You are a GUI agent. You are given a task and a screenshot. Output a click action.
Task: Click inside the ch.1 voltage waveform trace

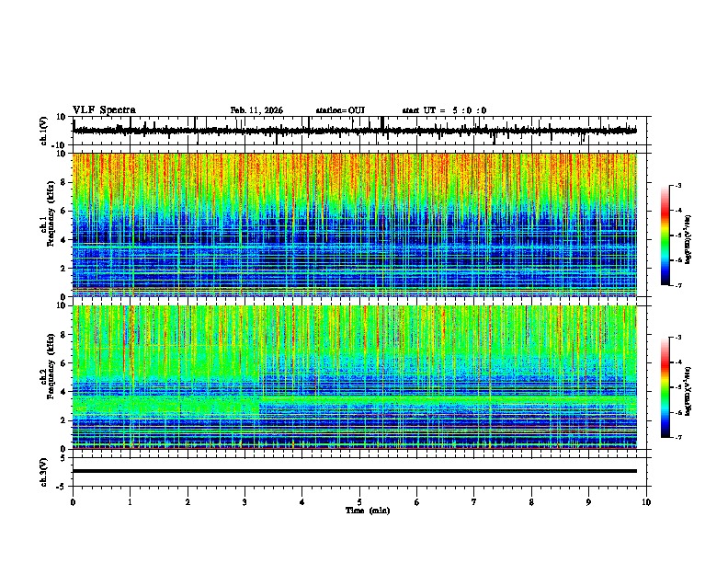point(355,131)
